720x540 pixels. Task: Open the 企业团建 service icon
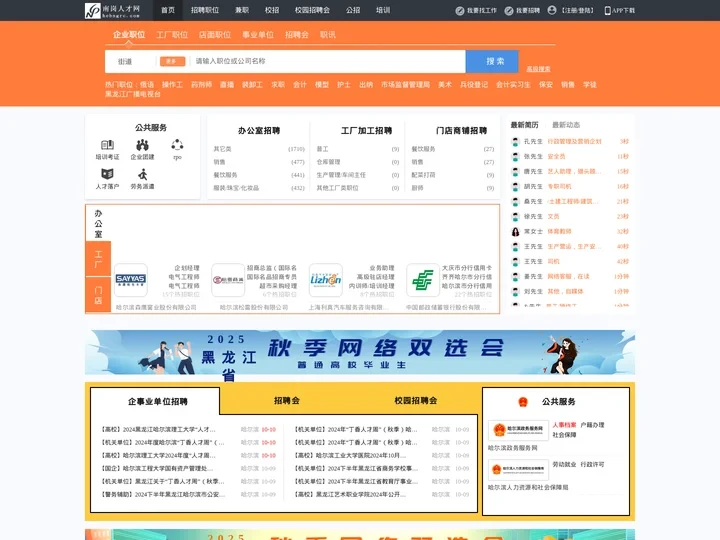pyautogui.click(x=142, y=145)
